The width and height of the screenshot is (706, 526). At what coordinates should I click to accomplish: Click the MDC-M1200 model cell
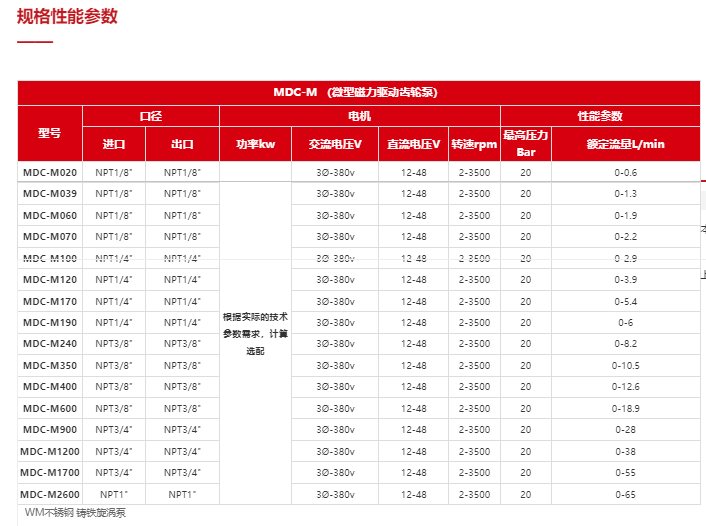(50, 451)
